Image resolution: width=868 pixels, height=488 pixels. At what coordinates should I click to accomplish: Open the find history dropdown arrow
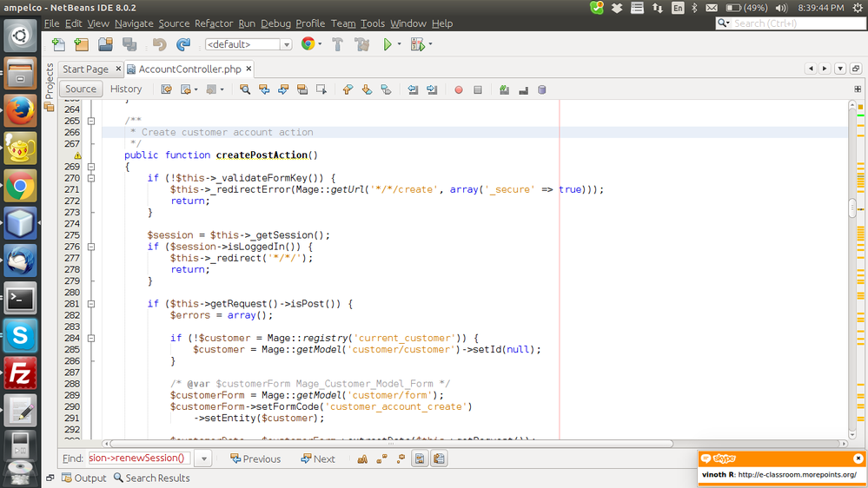point(204,458)
